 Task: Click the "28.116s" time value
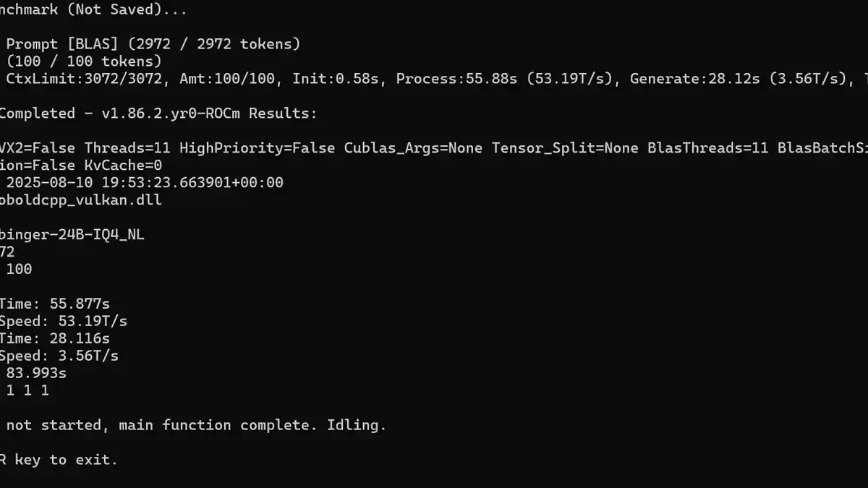pyautogui.click(x=80, y=339)
